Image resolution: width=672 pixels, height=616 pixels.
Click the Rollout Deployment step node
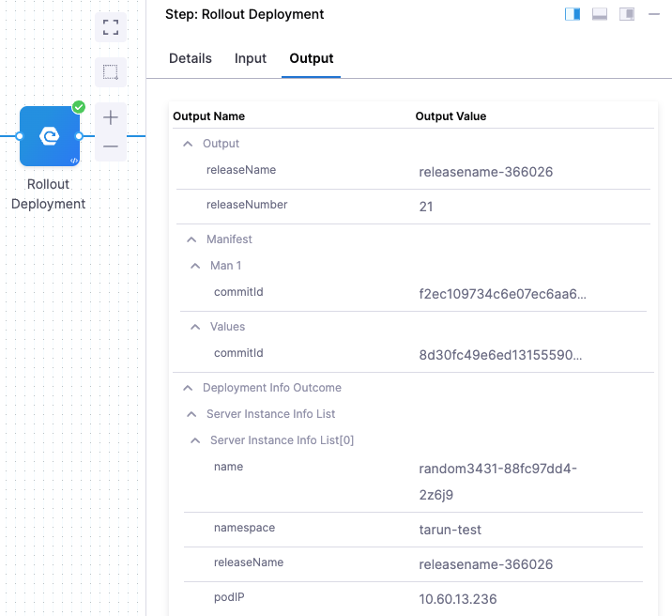click(x=49, y=136)
